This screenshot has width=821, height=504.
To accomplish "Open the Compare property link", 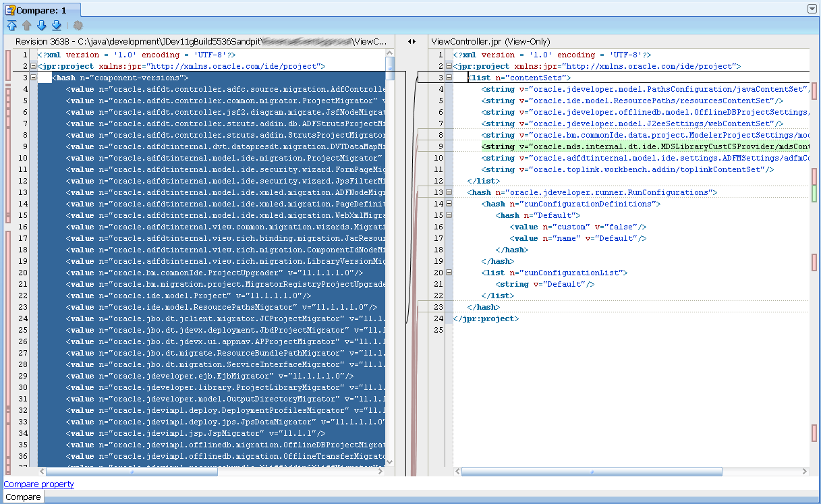I will (38, 484).
